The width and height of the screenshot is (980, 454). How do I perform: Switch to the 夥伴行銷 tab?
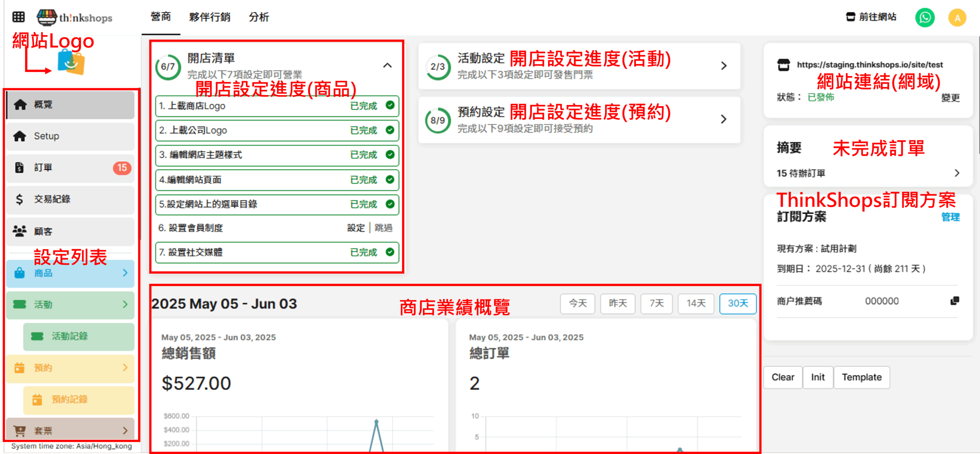tap(209, 17)
